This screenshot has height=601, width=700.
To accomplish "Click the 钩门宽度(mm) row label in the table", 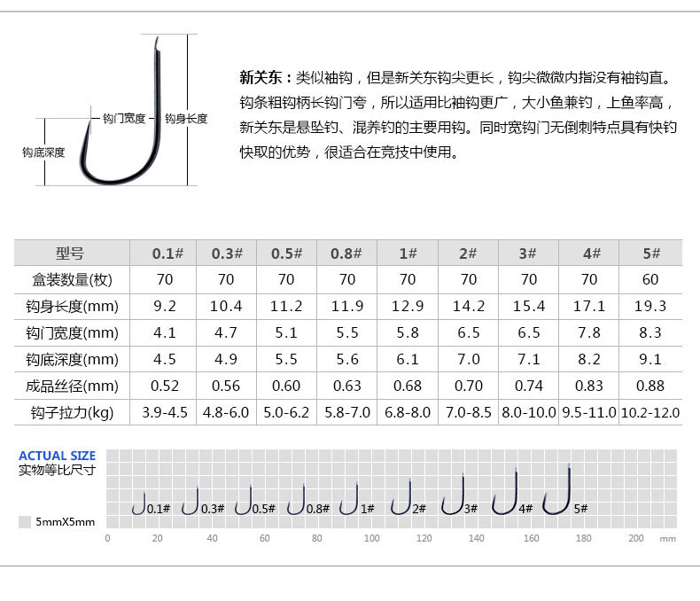I will [x=72, y=332].
